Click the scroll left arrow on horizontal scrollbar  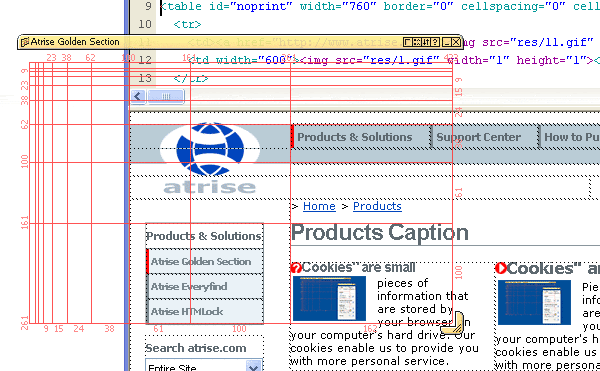138,96
